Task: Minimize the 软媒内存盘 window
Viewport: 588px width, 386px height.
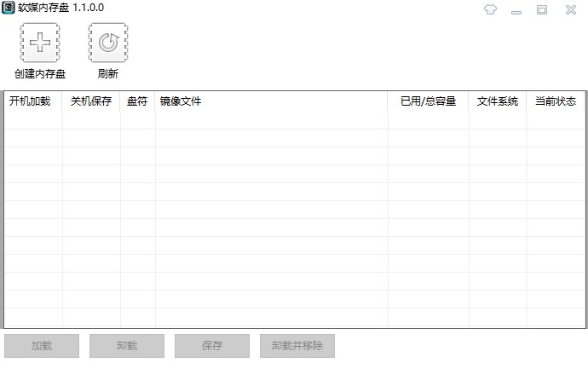Action: pyautogui.click(x=516, y=9)
